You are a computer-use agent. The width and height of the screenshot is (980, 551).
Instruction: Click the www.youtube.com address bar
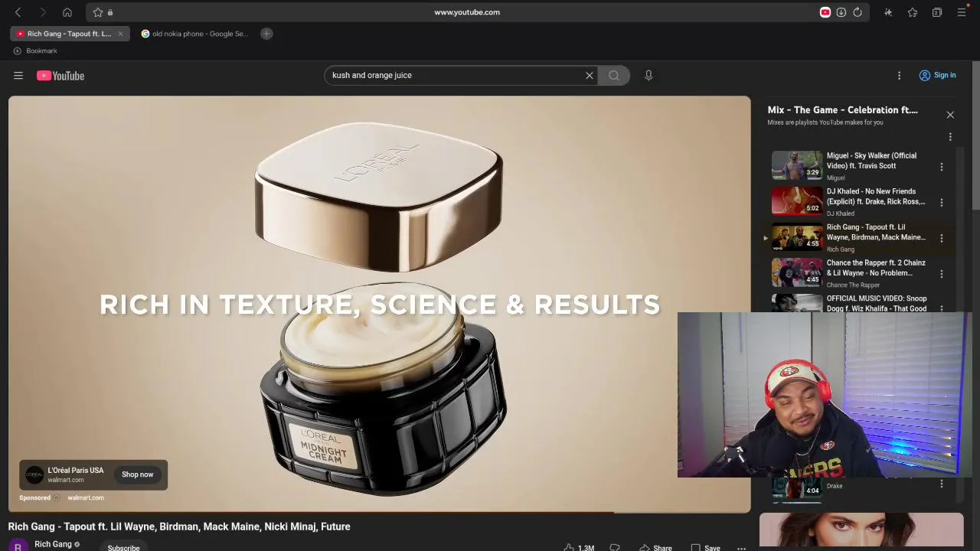[466, 12]
